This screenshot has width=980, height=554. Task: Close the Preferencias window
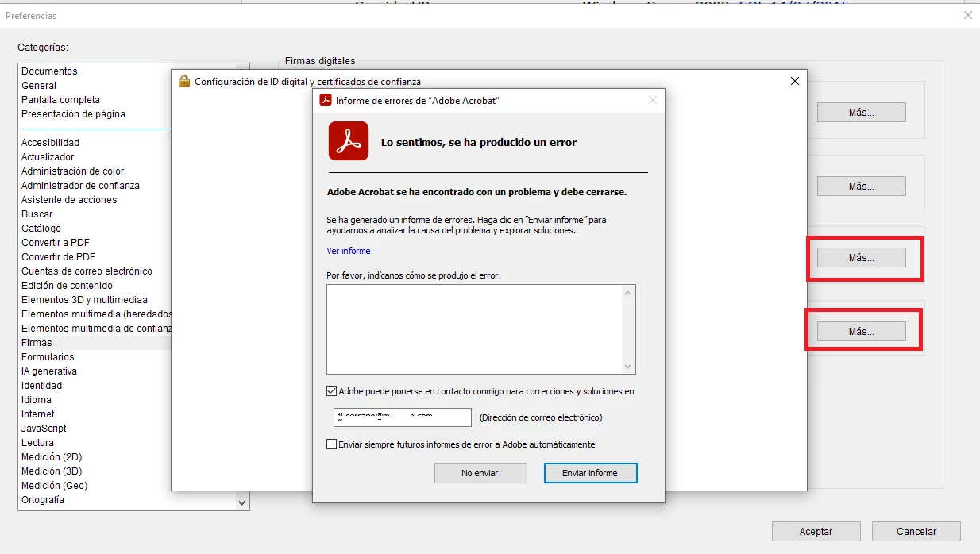(968, 15)
